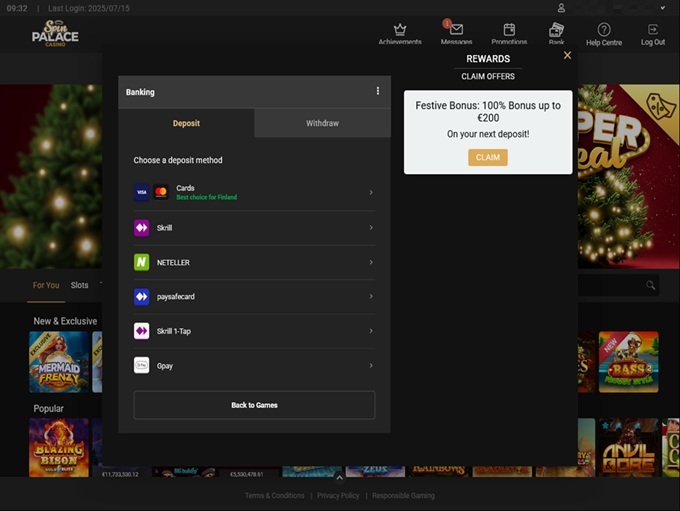The height and width of the screenshot is (511, 680).
Task: Click Back to Games button
Action: click(254, 405)
